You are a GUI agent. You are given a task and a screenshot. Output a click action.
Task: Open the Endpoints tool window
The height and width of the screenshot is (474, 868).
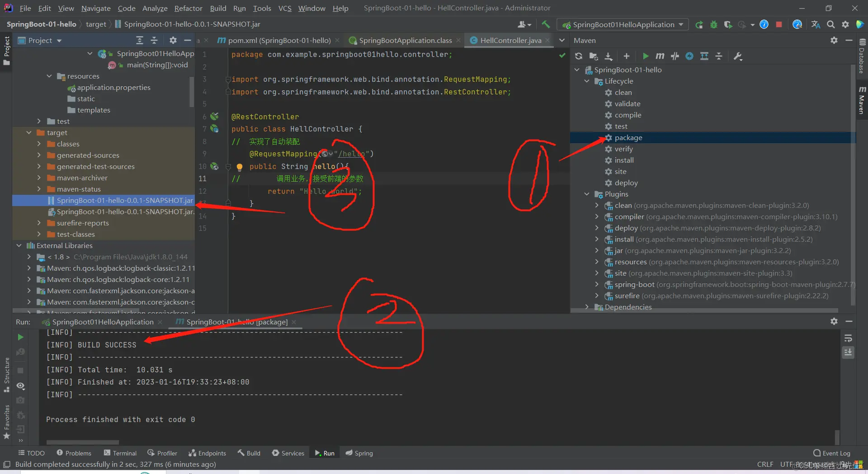(207, 453)
